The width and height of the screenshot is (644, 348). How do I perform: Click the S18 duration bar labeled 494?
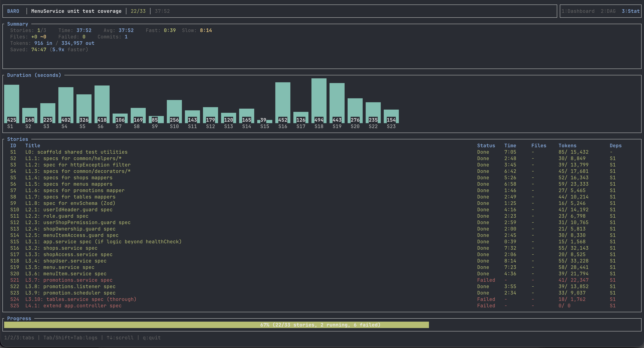(319, 101)
